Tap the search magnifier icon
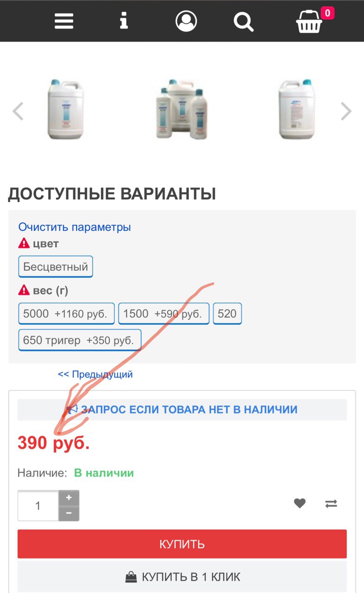Image resolution: width=364 pixels, height=593 pixels. [244, 21]
